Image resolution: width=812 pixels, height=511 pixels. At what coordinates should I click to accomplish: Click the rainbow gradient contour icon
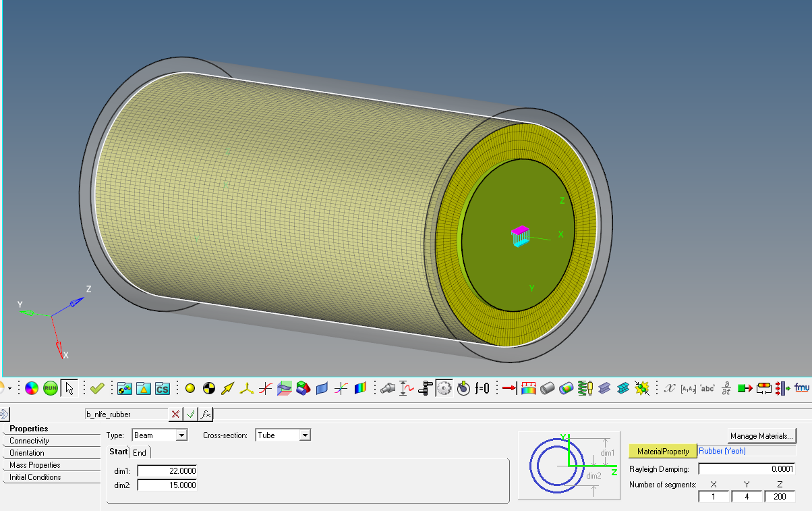[360, 388]
